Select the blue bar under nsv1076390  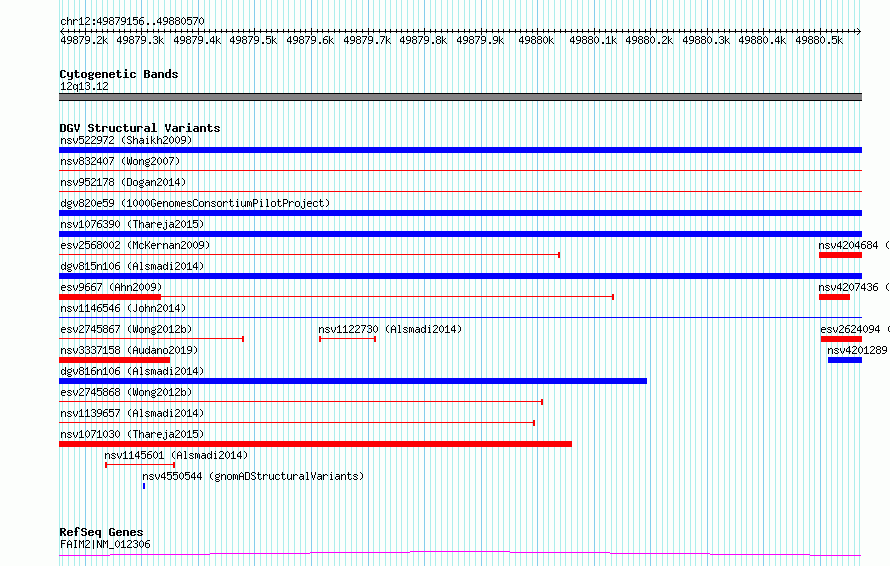tap(460, 234)
